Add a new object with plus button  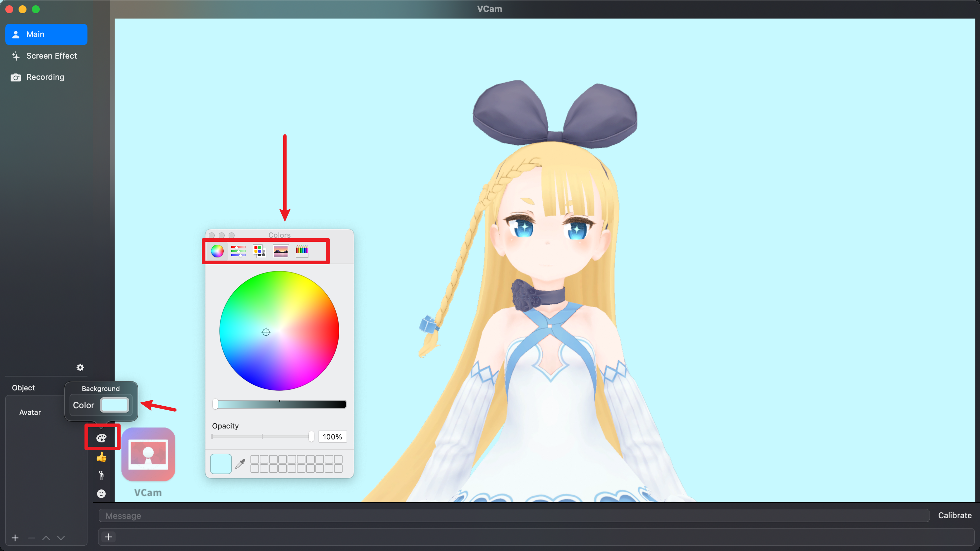point(15,538)
